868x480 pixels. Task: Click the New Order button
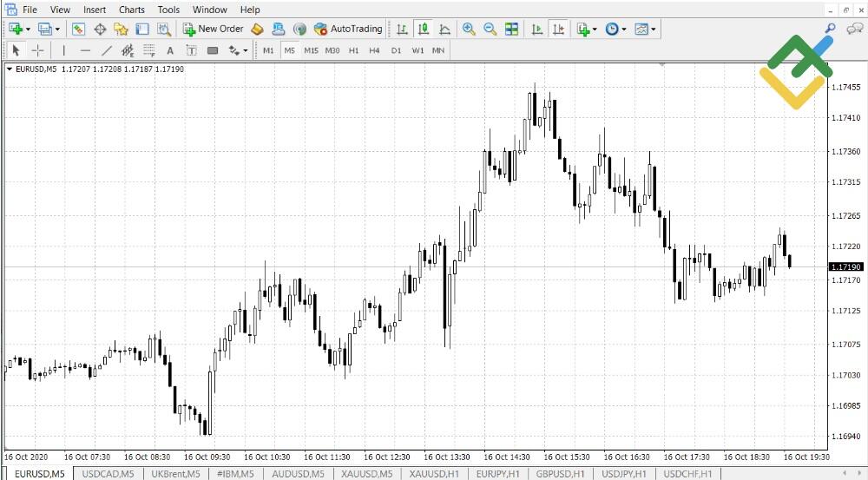tap(214, 29)
